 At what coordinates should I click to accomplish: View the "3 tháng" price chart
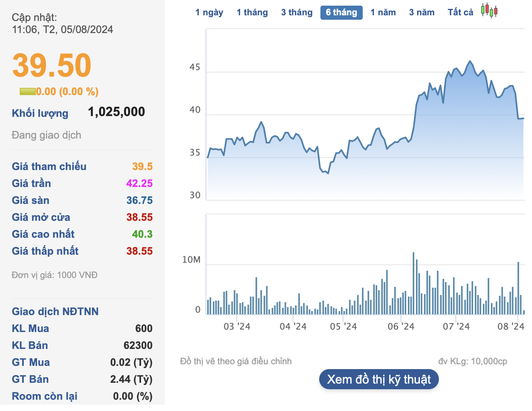pyautogui.click(x=297, y=12)
